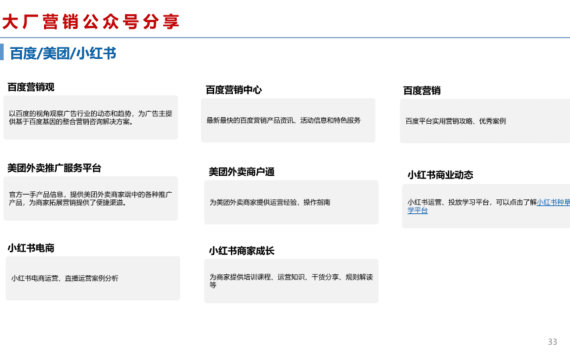Select the 最新最快的百度营销产品资讯 description

[284, 120]
